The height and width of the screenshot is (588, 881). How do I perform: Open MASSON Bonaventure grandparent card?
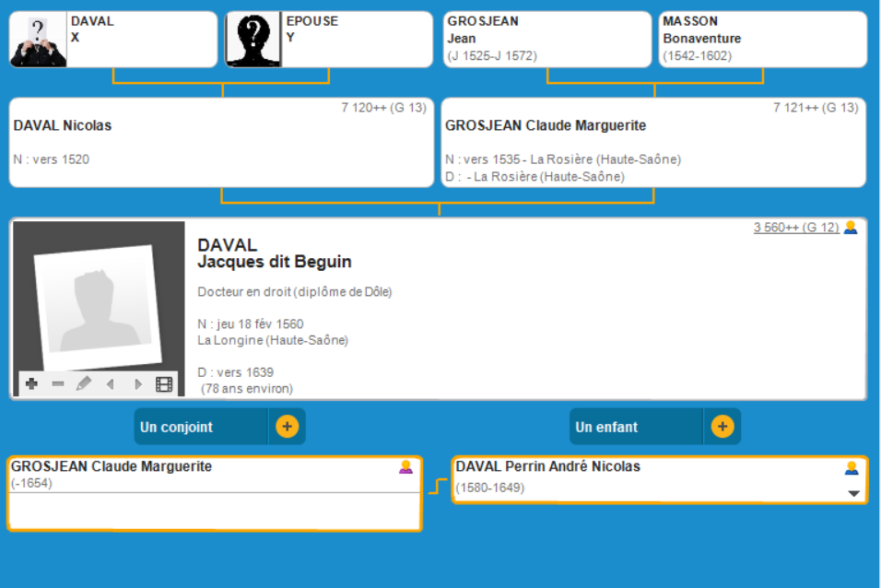(x=762, y=39)
